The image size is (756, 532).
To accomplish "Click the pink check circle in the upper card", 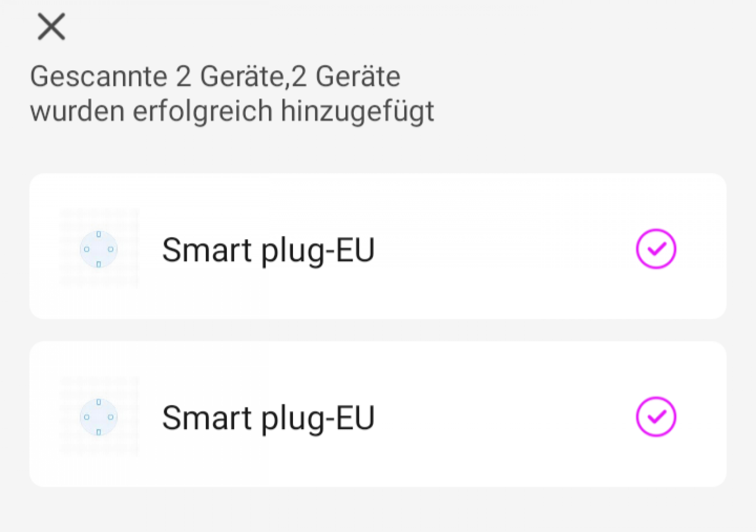I will tap(656, 249).
